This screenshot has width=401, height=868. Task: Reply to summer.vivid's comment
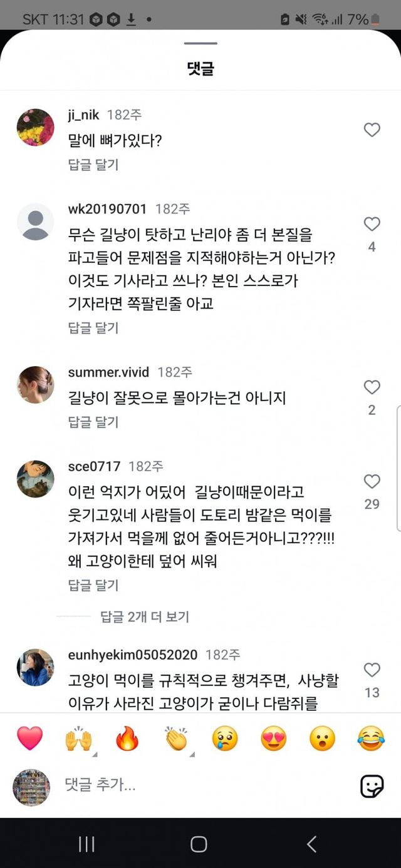coord(93,422)
